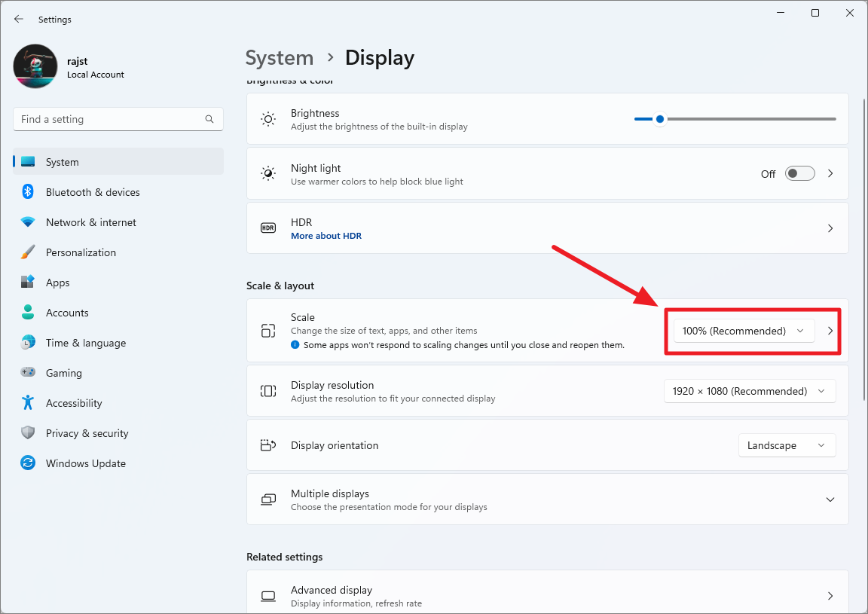
Task: Click the Scale icon beside Scale setting
Action: point(268,330)
